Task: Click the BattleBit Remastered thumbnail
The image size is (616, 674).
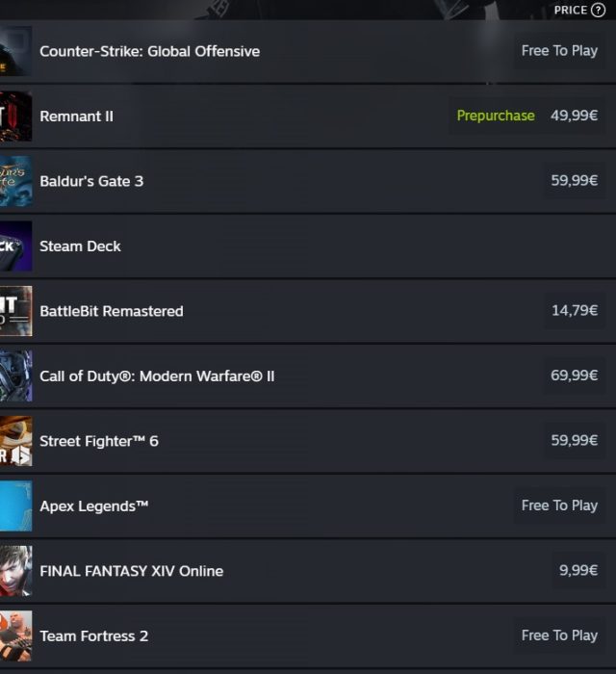Action: [x=16, y=311]
